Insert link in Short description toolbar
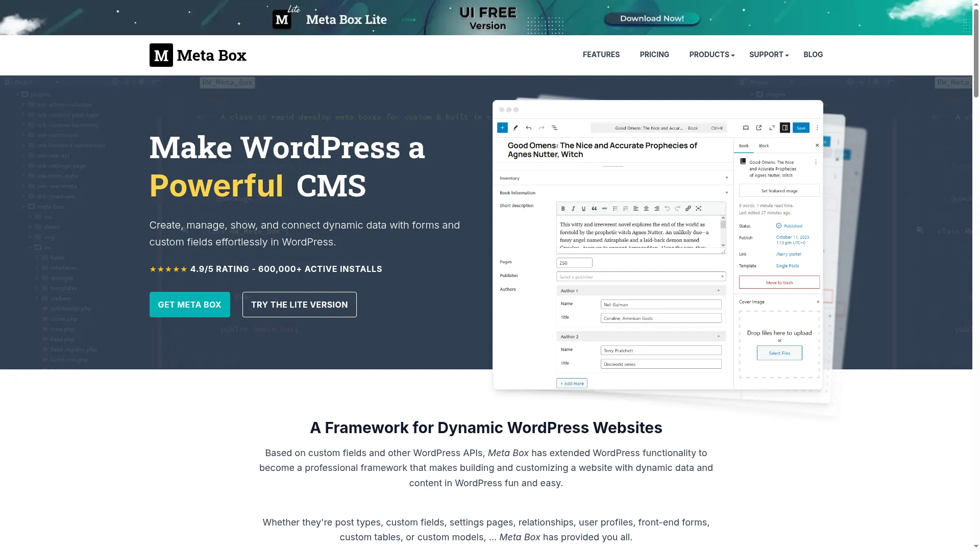The image size is (980, 551). (x=688, y=209)
